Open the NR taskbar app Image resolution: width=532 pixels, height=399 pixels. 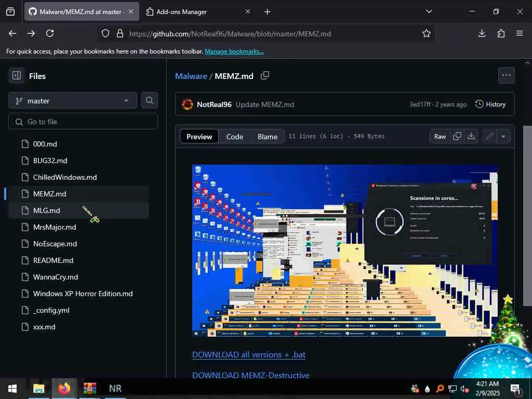click(x=115, y=389)
